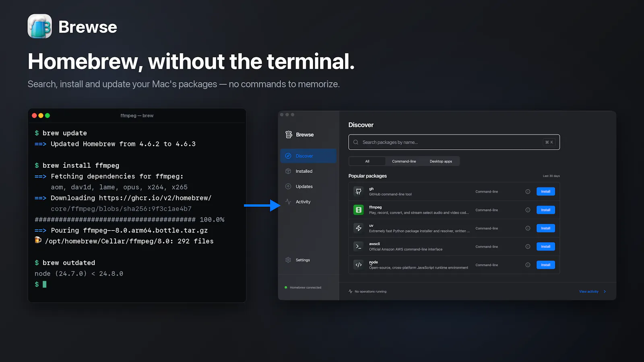Click the brew install ffmpeg command line
Image resolution: width=644 pixels, height=362 pixels.
(81, 165)
